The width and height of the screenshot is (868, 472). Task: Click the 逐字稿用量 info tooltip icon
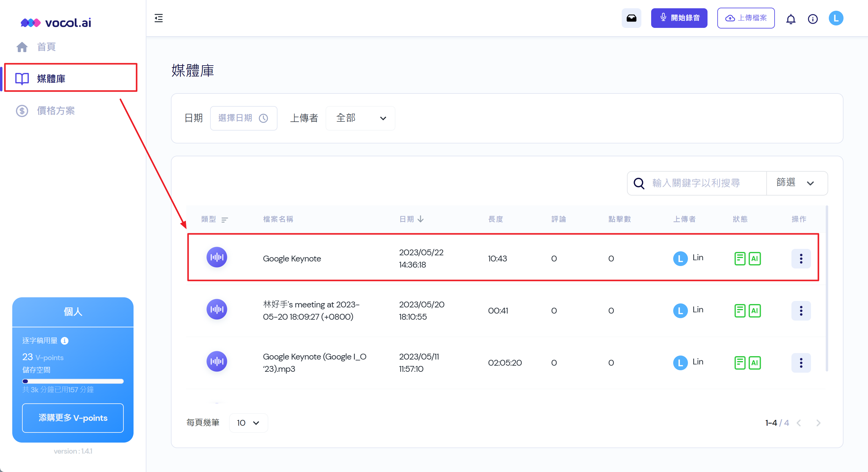[x=65, y=341]
